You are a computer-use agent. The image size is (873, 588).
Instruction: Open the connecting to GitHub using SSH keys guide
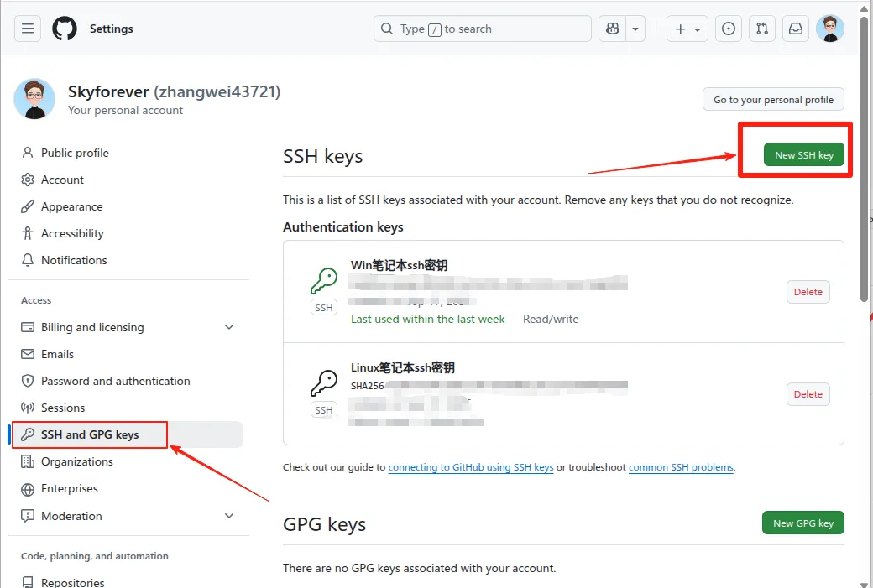click(470, 467)
